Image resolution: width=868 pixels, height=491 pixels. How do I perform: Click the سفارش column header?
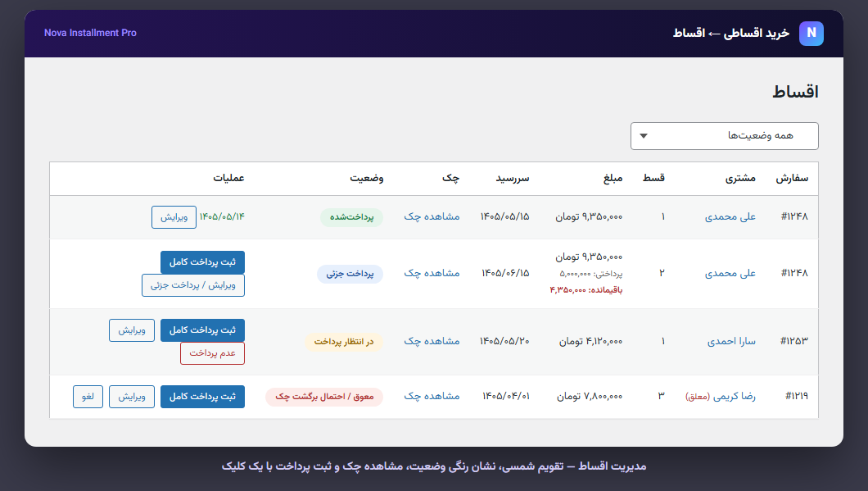[792, 178]
